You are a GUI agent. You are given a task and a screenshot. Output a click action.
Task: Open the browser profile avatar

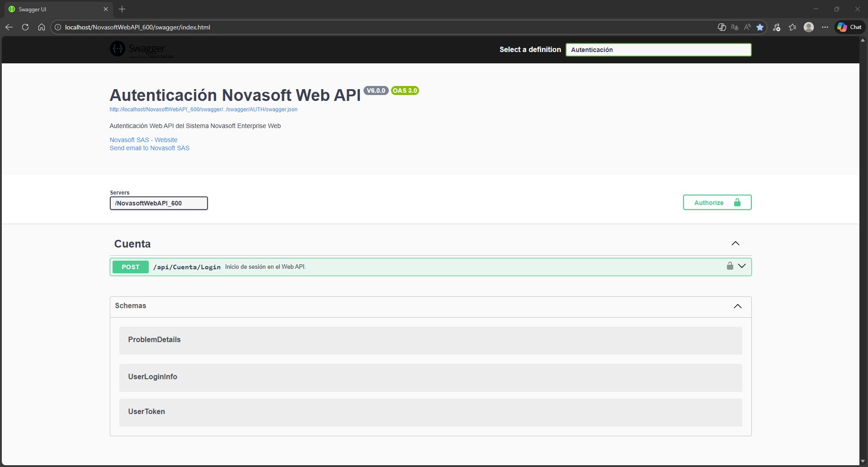tap(809, 27)
